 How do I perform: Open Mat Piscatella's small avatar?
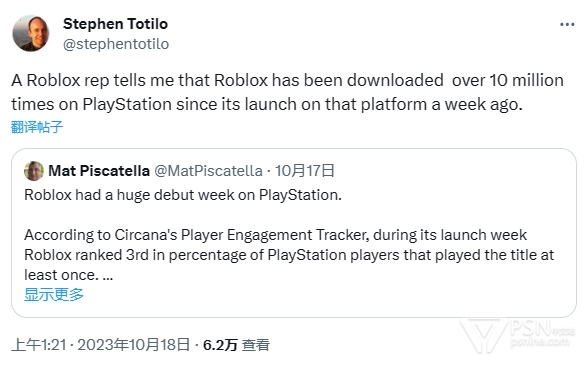34,171
